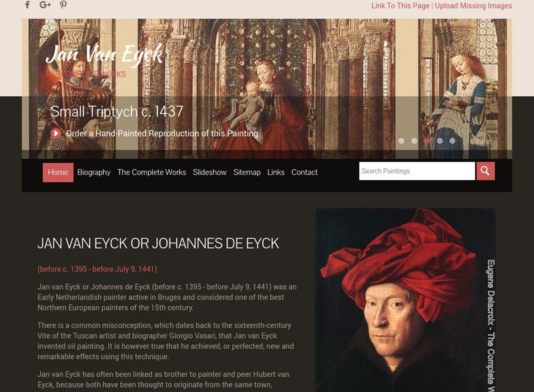Screen dimensions: 534x392
Task: Select the active red slideshow dot
Action: 427,141
